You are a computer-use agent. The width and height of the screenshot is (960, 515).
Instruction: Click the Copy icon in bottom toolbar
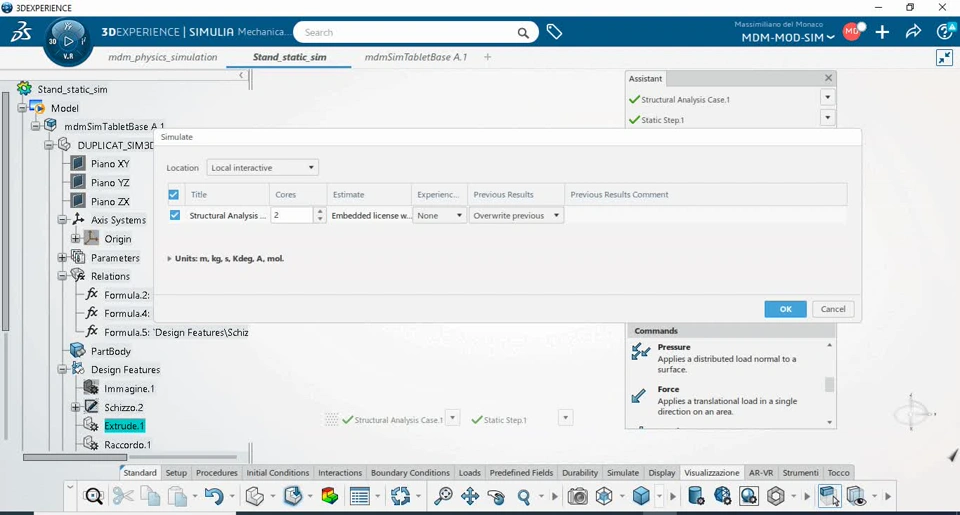click(151, 495)
